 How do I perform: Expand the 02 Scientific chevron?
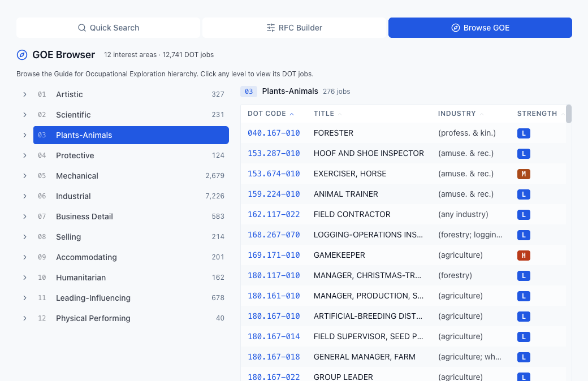point(25,115)
